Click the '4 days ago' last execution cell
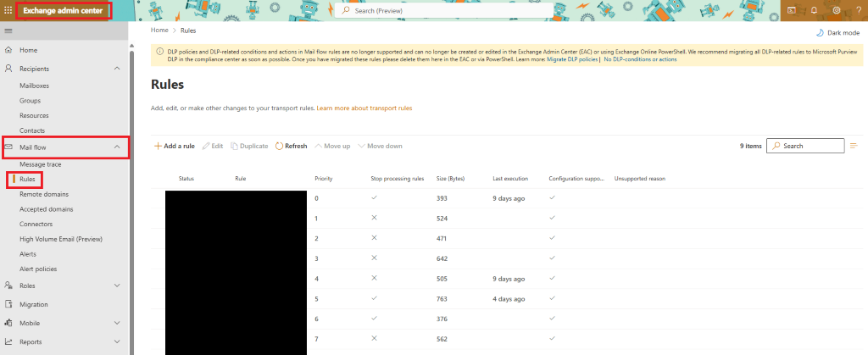This screenshot has width=868, height=355. coord(509,298)
